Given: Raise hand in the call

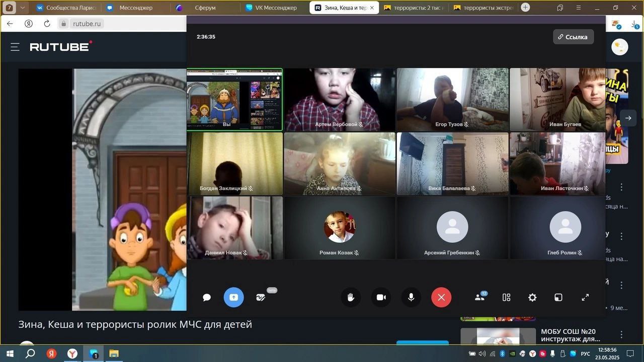Looking at the screenshot, I should click(351, 298).
